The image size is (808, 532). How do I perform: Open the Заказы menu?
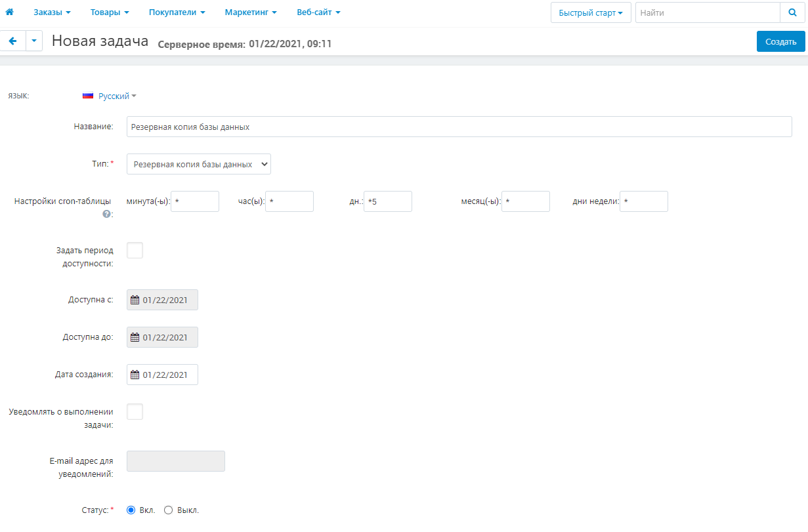click(x=53, y=12)
